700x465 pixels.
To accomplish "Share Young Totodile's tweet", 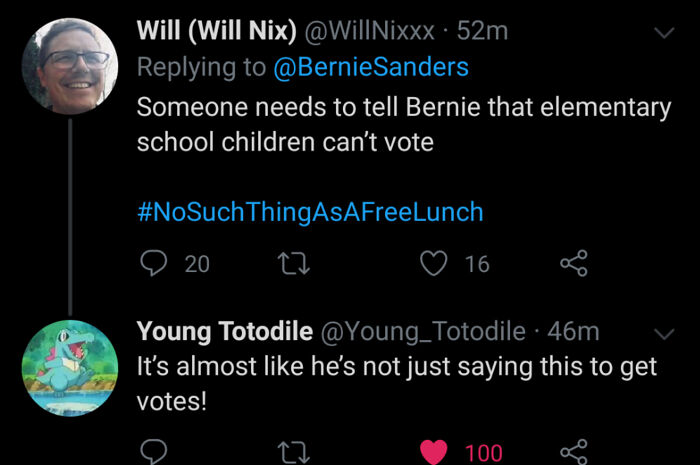I will pos(572,453).
